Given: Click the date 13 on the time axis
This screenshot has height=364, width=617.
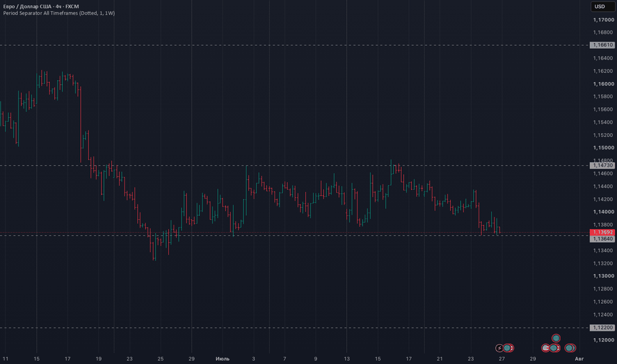Looking at the screenshot, I should (347, 359).
